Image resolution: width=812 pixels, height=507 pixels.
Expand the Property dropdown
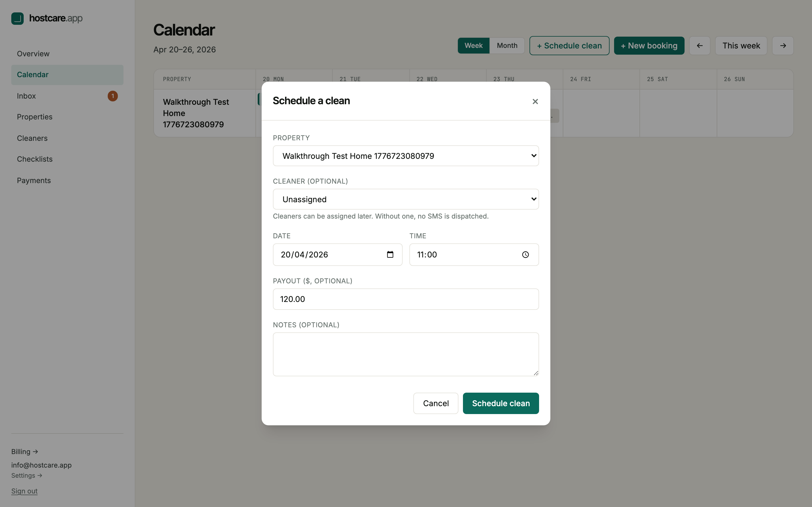click(405, 156)
